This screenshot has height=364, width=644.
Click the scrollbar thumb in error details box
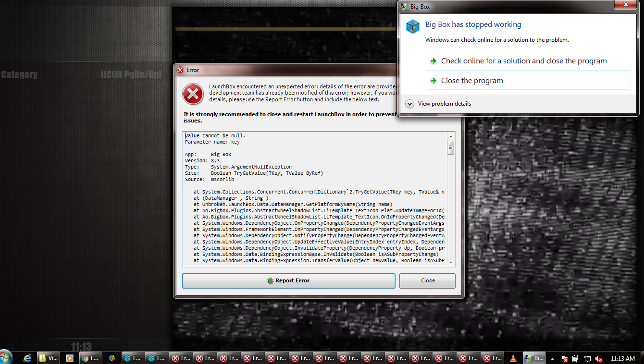pyautogui.click(x=450, y=147)
